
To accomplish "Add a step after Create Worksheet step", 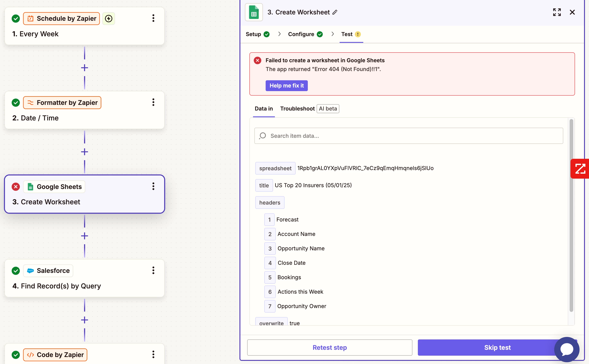I will click(x=85, y=236).
